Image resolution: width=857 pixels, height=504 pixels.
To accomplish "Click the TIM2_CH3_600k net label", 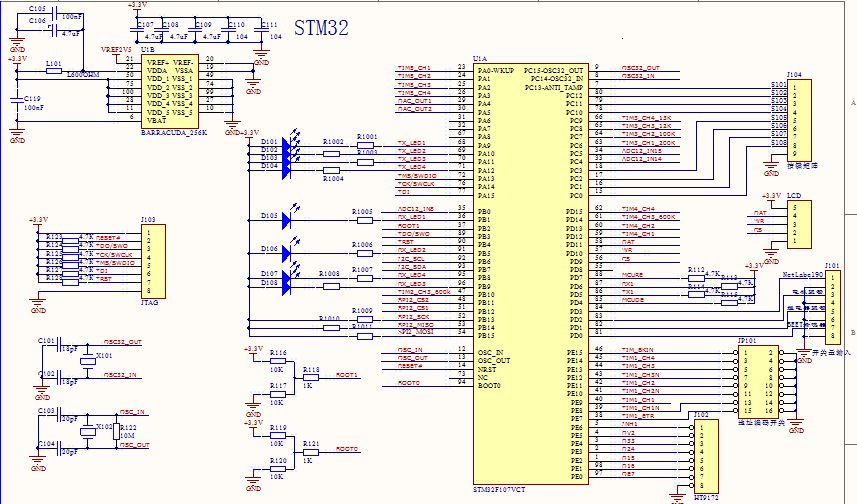I will (x=424, y=292).
